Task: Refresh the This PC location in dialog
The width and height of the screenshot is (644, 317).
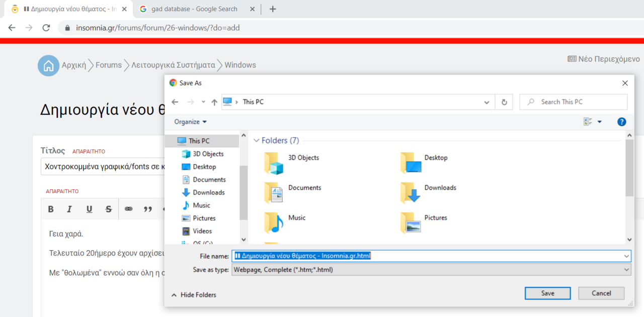Action: [x=504, y=102]
